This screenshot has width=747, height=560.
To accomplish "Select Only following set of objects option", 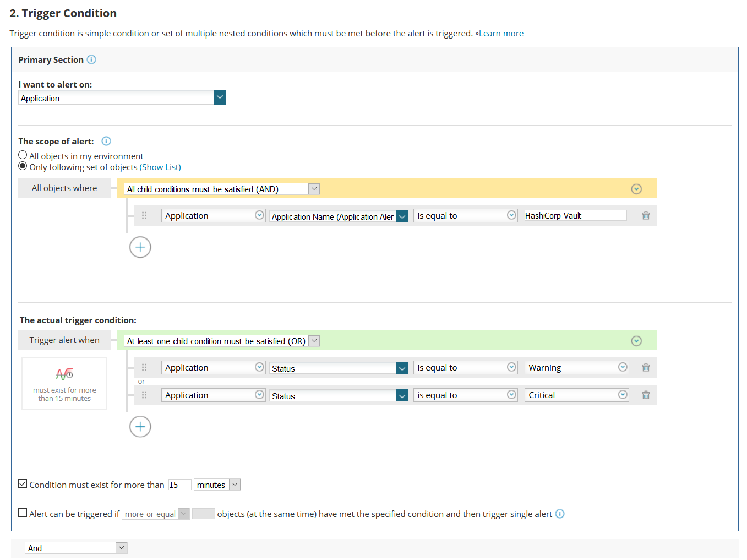I will pyautogui.click(x=23, y=166).
